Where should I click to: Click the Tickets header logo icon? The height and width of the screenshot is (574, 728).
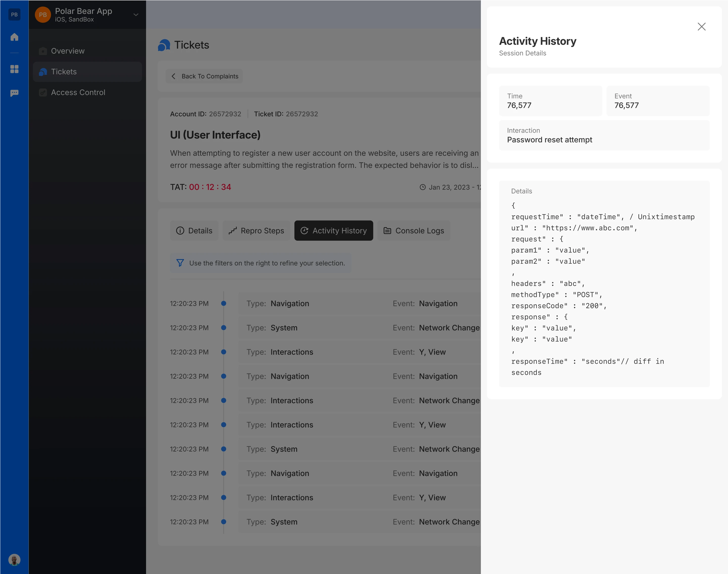click(164, 45)
